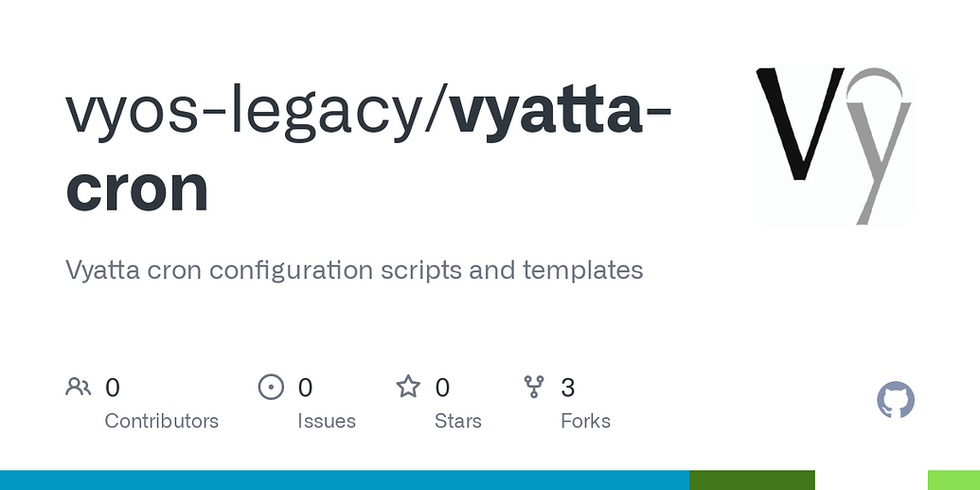Click the forks count number 3
Viewport: 980px width, 490px height.
[x=567, y=388]
